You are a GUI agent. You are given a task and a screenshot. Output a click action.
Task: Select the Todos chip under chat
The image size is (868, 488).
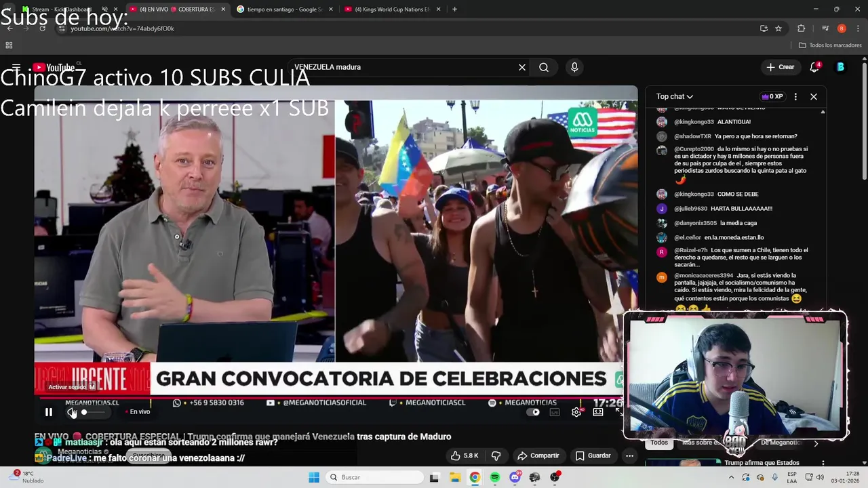coord(659,443)
